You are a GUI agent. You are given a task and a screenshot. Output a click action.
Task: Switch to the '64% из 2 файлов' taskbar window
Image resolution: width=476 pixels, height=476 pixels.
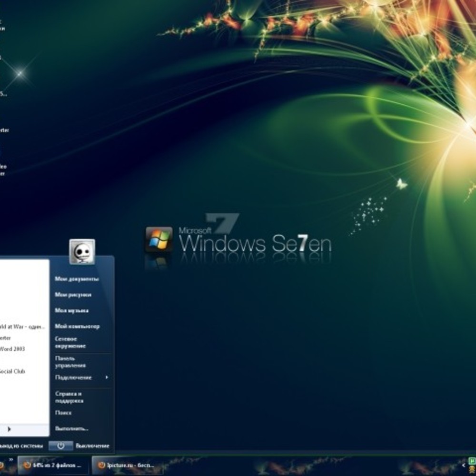click(x=54, y=466)
